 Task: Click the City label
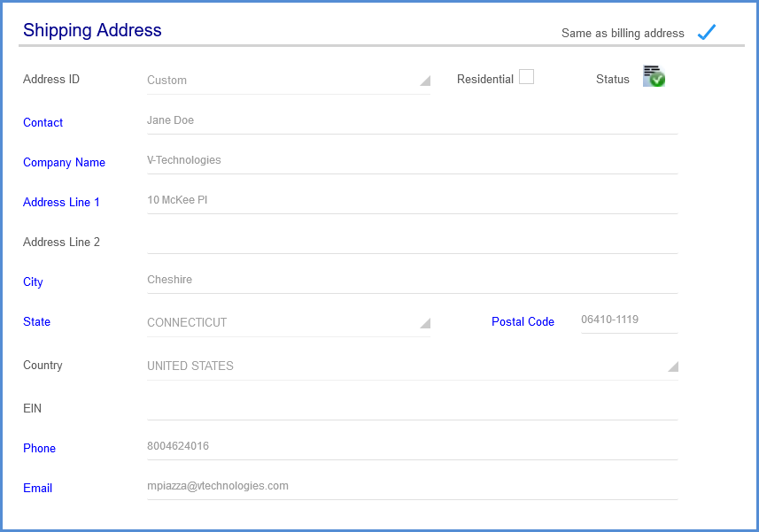point(33,282)
